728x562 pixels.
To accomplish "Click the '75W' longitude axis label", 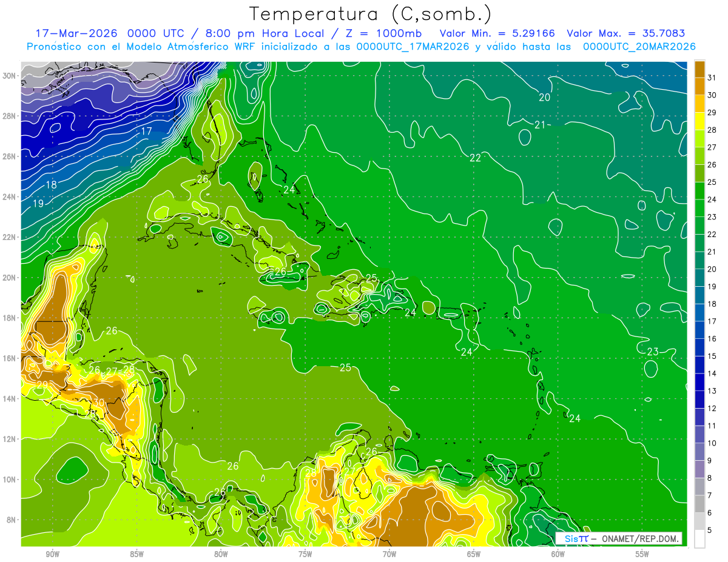I will tap(305, 554).
